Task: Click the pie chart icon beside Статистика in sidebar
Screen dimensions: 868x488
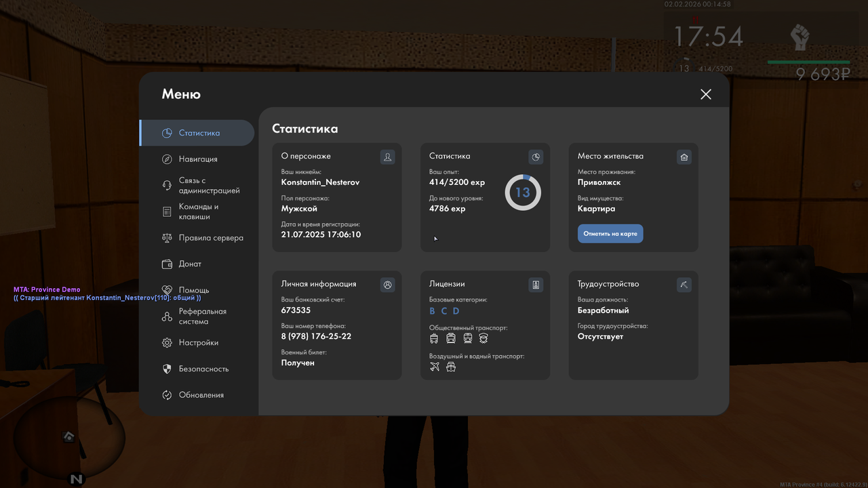Action: click(x=167, y=133)
